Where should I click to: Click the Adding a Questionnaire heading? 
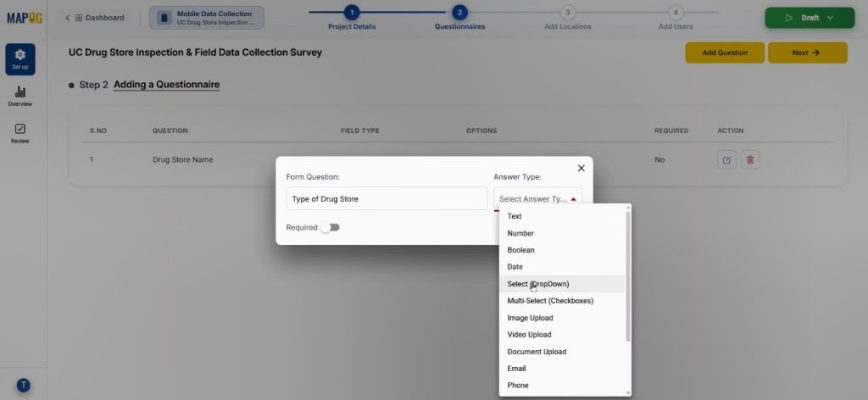coord(167,85)
